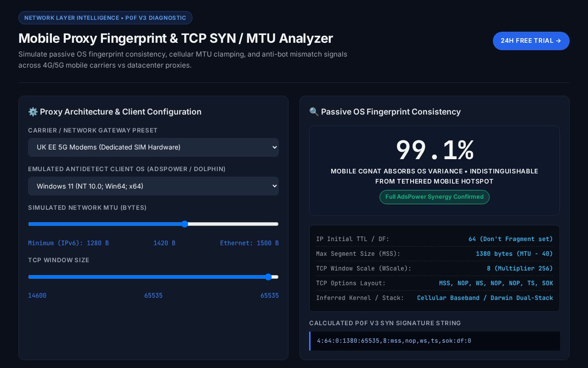The image size is (588, 368).
Task: Click the 'TCP Window Scale (WScale):' label
Action: (363, 268)
